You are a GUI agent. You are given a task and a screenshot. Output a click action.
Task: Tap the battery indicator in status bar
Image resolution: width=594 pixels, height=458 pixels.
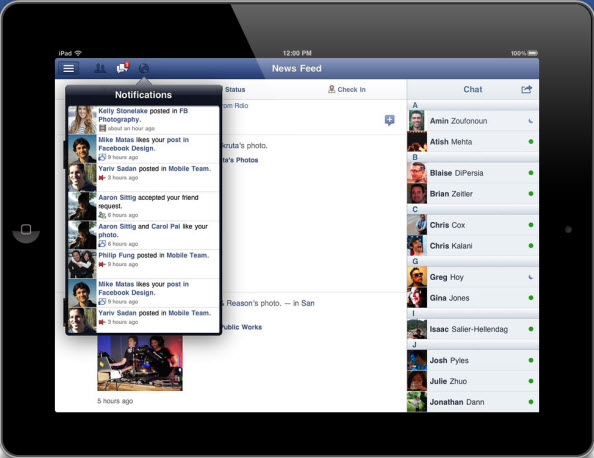(x=533, y=53)
